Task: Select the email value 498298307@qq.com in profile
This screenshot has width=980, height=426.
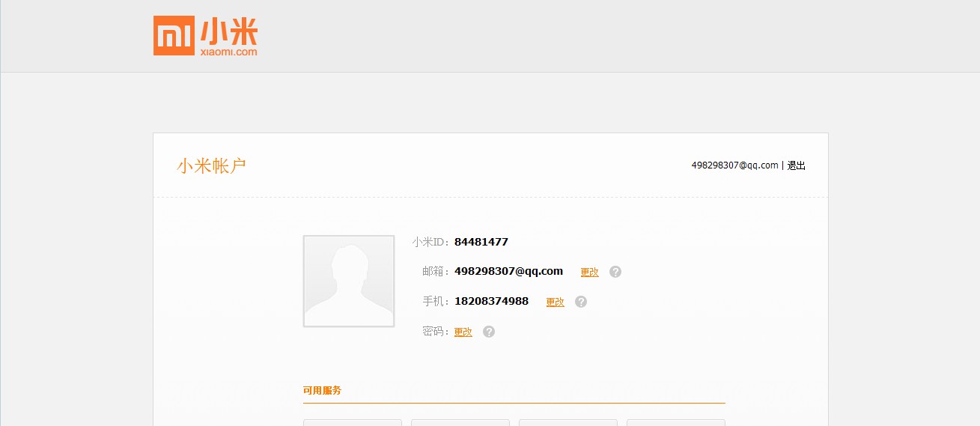Action: [x=508, y=271]
